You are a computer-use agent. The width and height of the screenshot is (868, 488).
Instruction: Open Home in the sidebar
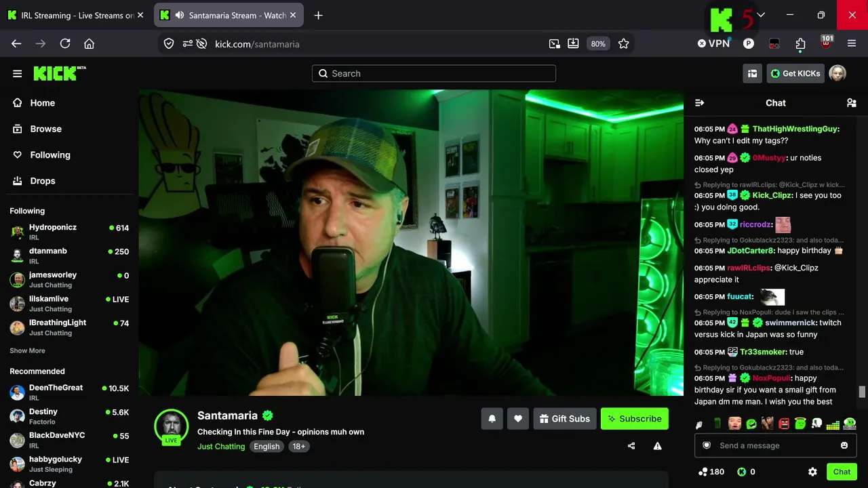[x=42, y=103]
